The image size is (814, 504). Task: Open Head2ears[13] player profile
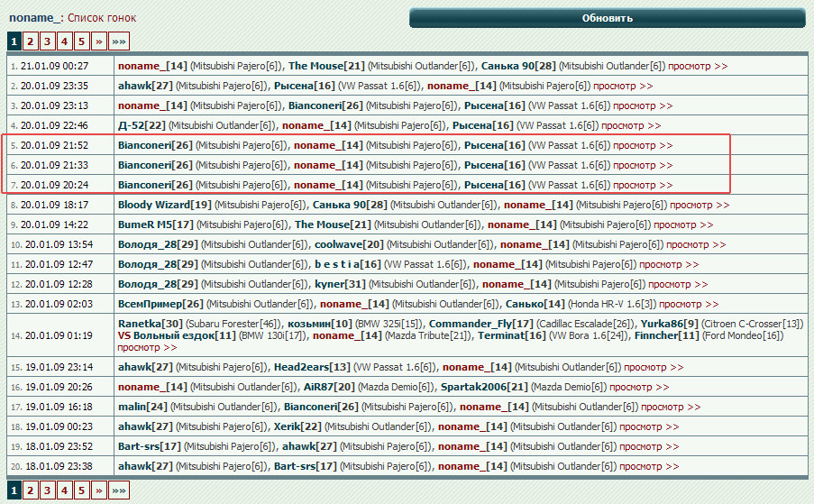(312, 367)
